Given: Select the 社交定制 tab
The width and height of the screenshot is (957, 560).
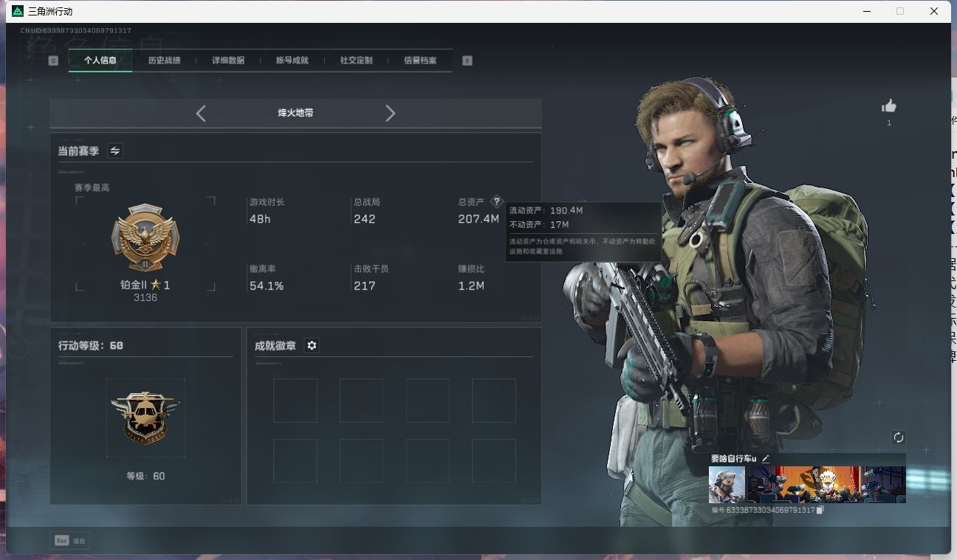Looking at the screenshot, I should pos(356,61).
